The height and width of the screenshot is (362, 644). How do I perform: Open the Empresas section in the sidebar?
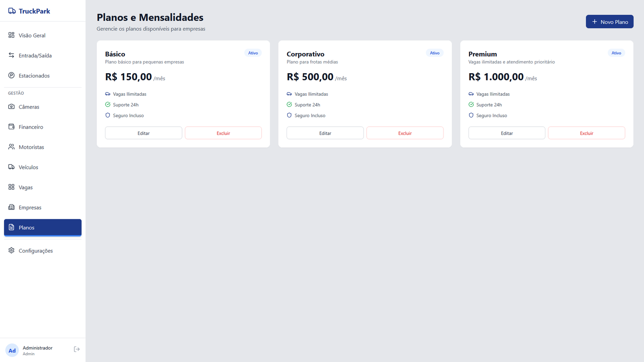(30, 207)
